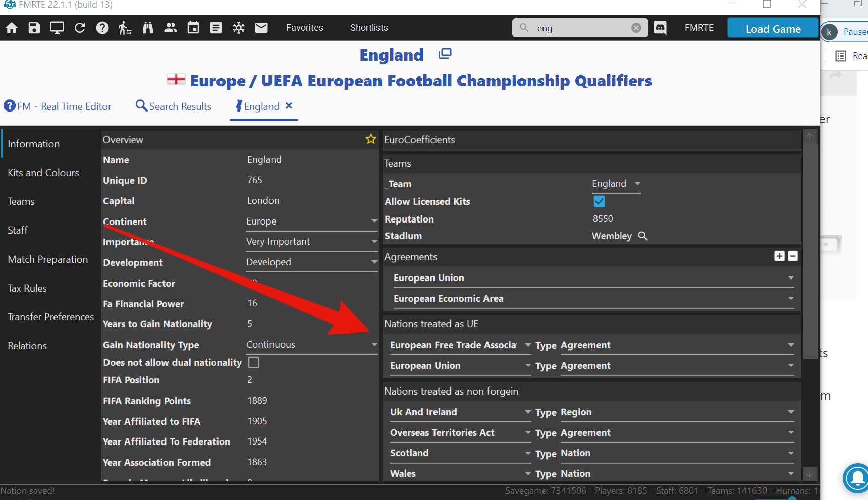This screenshot has height=500, width=868.
Task: Click the walking person transfer icon
Action: (x=125, y=28)
